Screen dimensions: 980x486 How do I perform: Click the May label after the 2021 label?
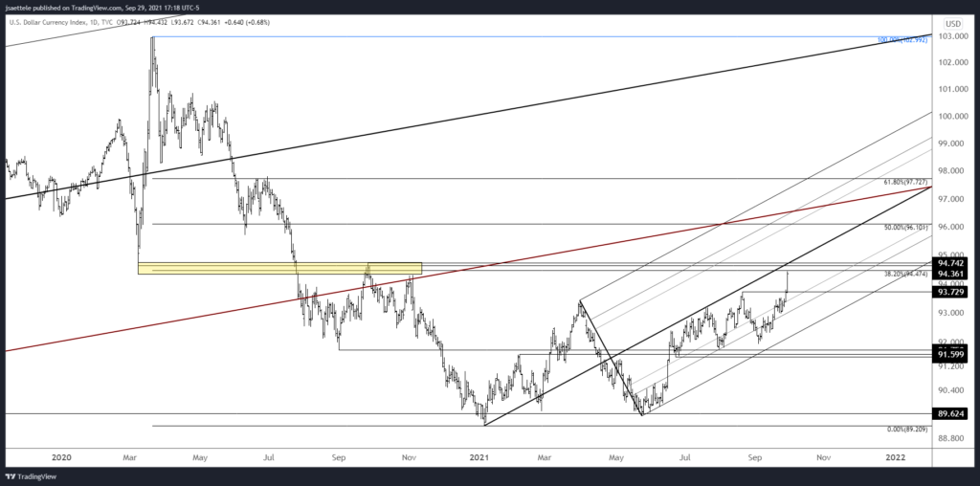(x=617, y=456)
